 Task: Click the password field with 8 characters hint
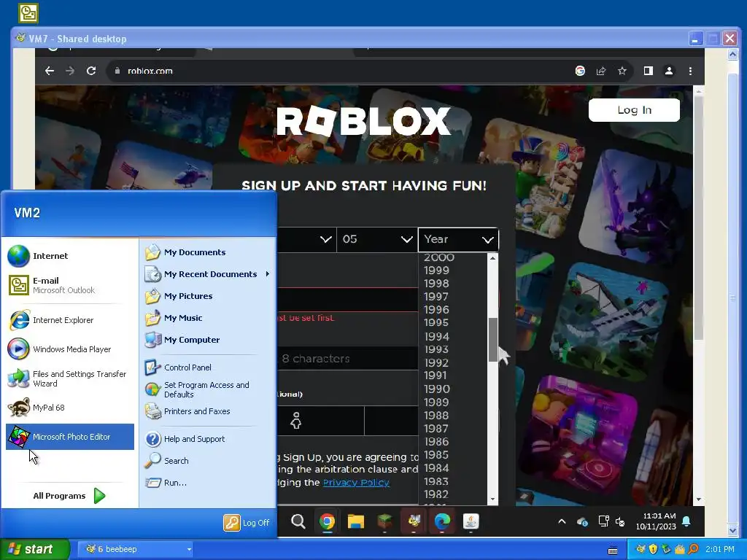click(348, 359)
